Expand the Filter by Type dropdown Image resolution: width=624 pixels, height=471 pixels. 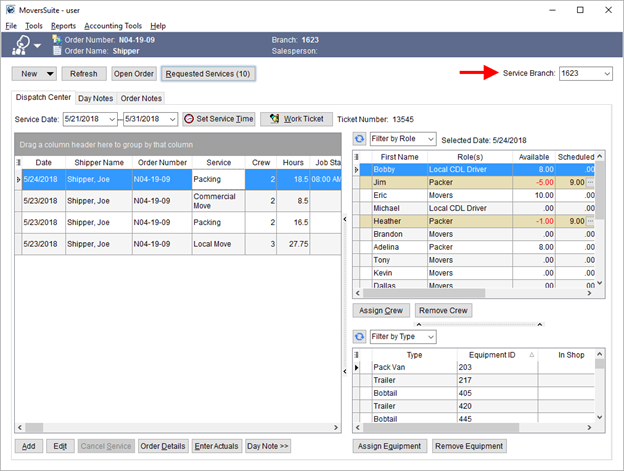430,337
